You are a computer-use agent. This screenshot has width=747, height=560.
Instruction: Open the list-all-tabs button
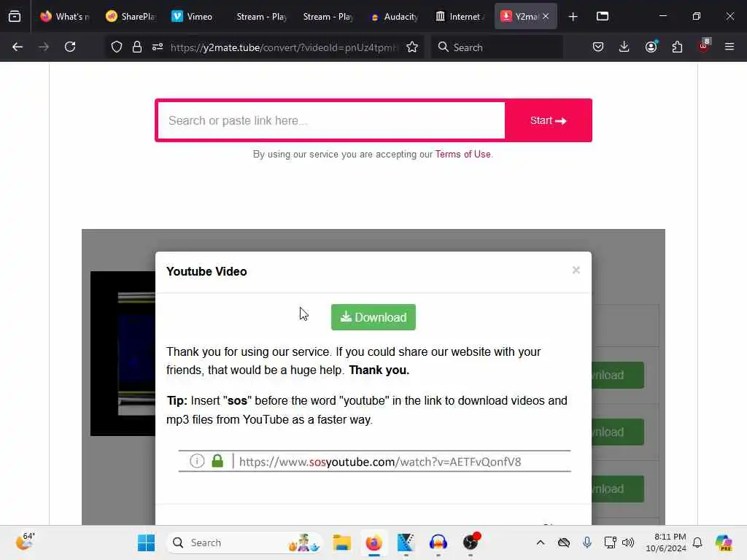coord(603,16)
